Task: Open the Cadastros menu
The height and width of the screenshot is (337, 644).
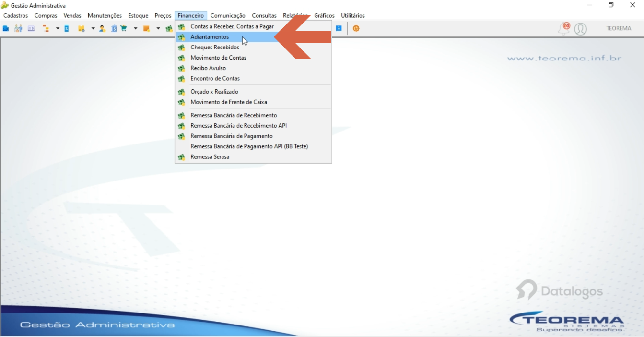Action: point(16,16)
